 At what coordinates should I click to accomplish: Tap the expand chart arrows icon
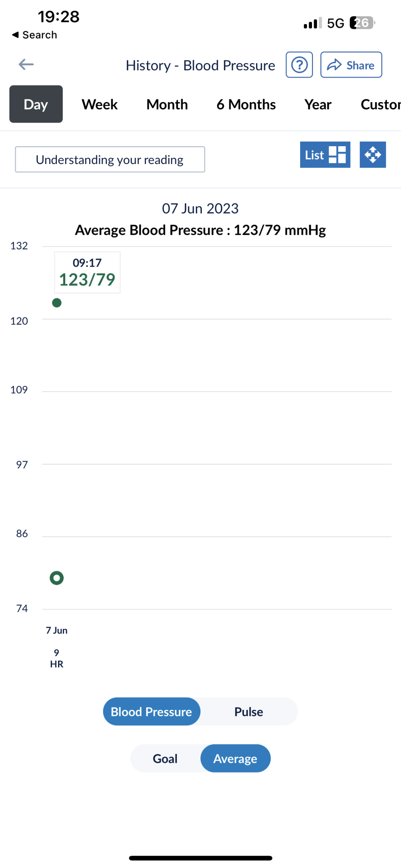coord(373,155)
